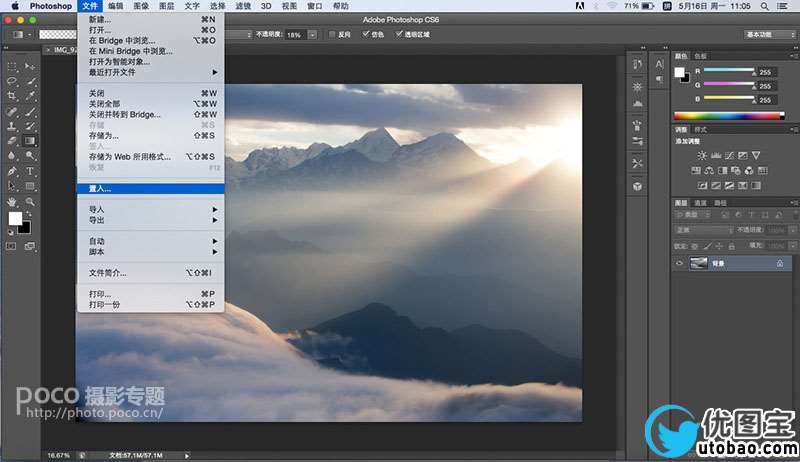The height and width of the screenshot is (462, 800).
Task: Choose 文件简介... from the File menu
Action: (151, 273)
